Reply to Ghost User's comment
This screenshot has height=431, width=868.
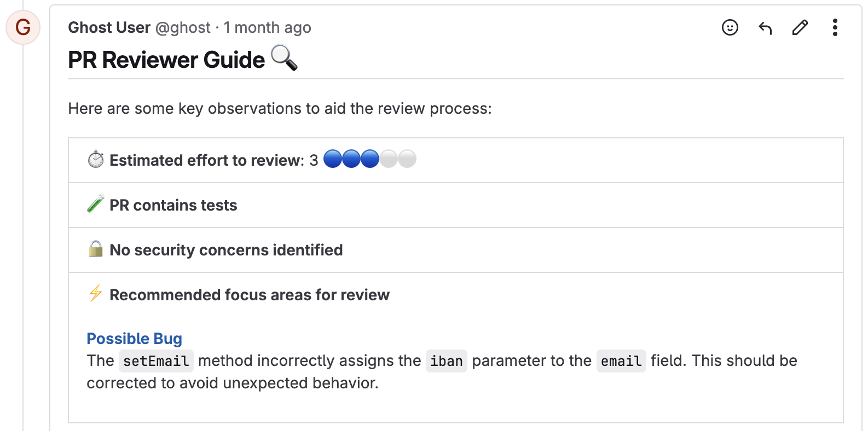[x=765, y=27]
